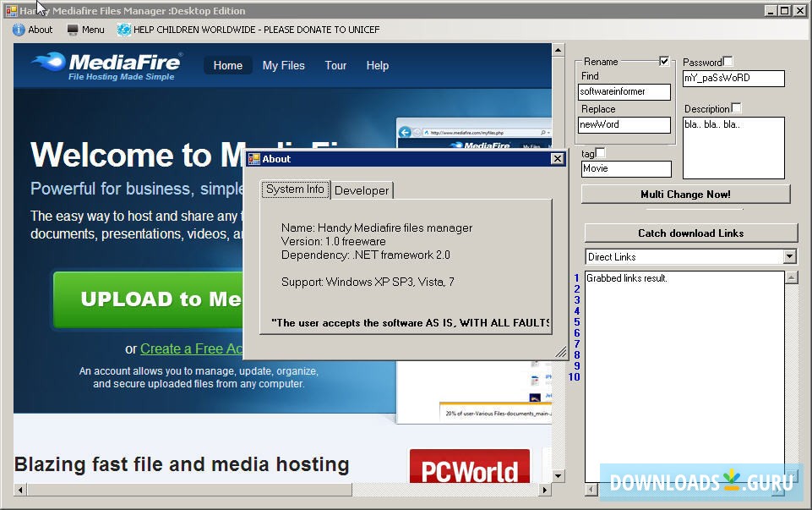Click the About info icon in the toolbar
Viewport: 812px width, 510px height.
pyautogui.click(x=19, y=30)
